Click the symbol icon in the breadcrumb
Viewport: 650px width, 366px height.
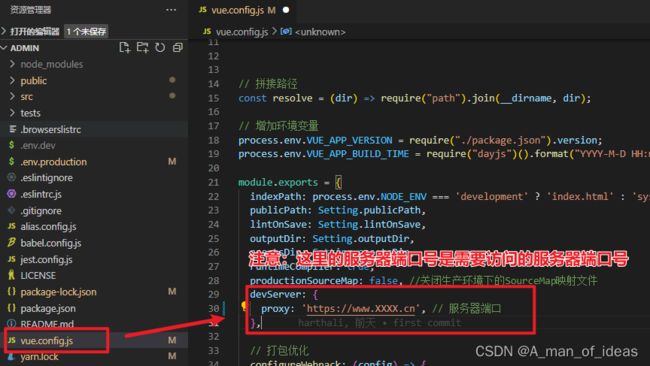286,32
